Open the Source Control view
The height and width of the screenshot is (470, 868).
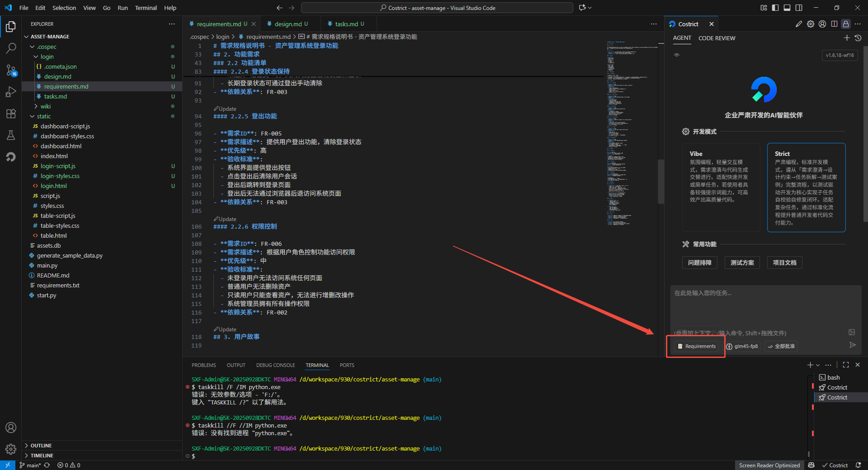coord(11,70)
